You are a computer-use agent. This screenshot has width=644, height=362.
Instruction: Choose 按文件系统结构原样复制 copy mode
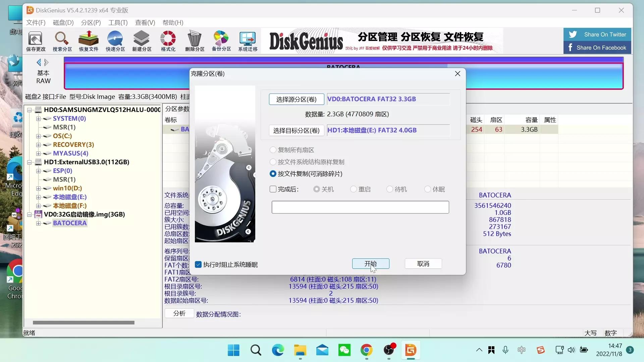(x=272, y=162)
